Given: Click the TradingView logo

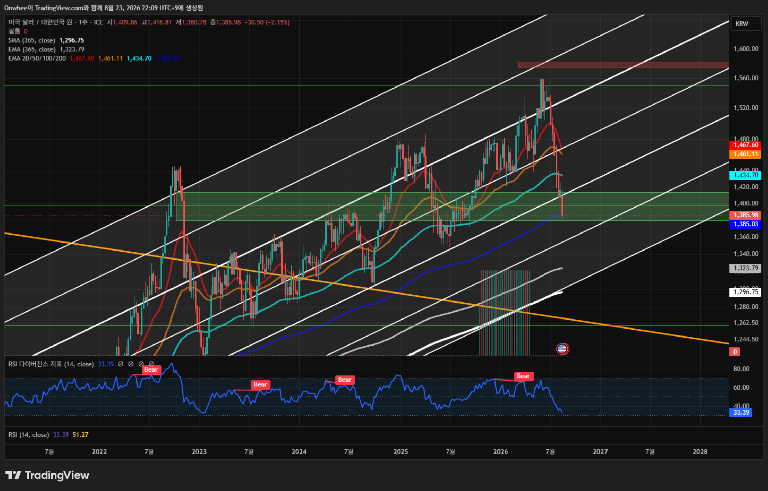Looking at the screenshot, I should coord(47,475).
